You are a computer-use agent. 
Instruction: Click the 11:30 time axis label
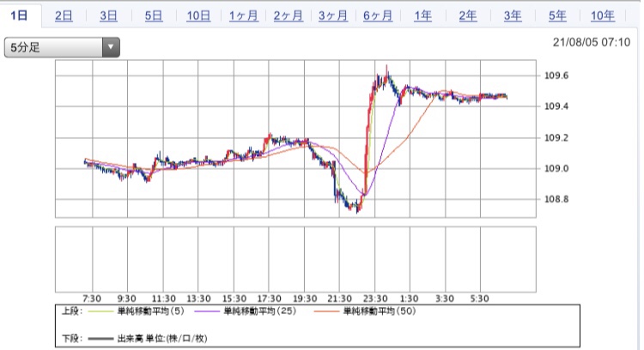point(163,299)
